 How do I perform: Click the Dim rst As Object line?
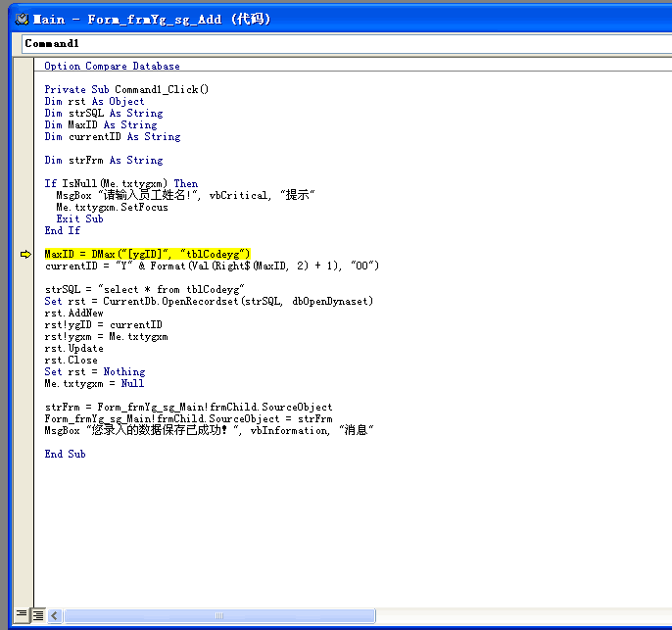(94, 102)
